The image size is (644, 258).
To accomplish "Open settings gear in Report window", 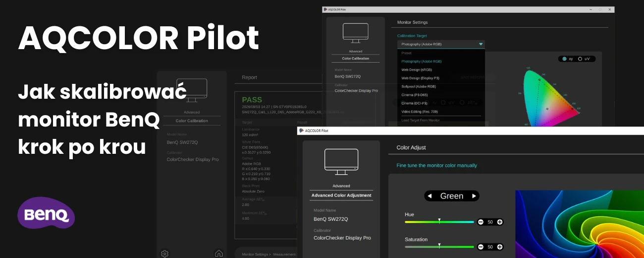I will pos(165,254).
